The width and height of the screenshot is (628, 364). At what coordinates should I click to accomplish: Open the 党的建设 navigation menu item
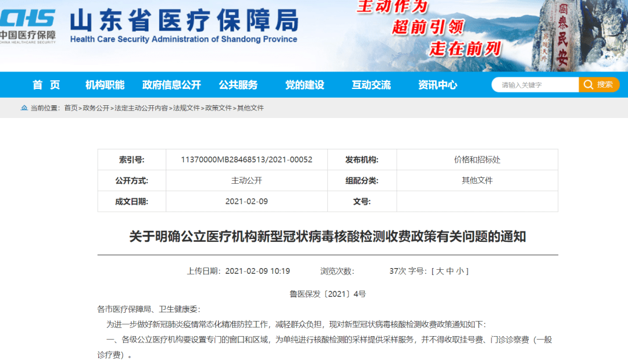coord(305,85)
